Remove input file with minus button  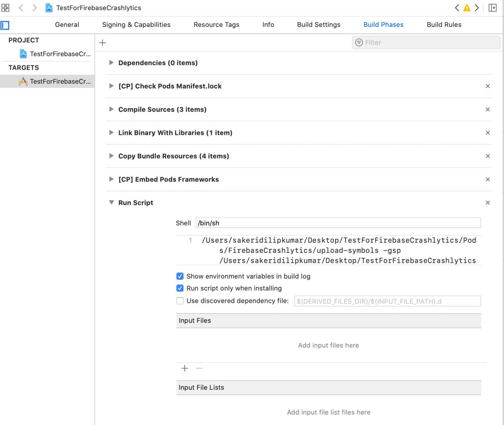[199, 368]
